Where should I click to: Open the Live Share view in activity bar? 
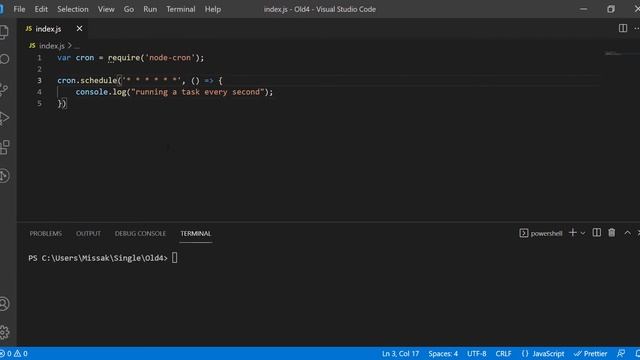(x=4, y=176)
